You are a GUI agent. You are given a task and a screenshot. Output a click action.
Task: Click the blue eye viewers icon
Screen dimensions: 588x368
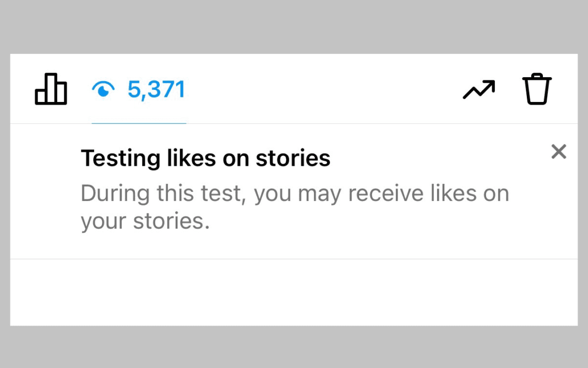[103, 89]
